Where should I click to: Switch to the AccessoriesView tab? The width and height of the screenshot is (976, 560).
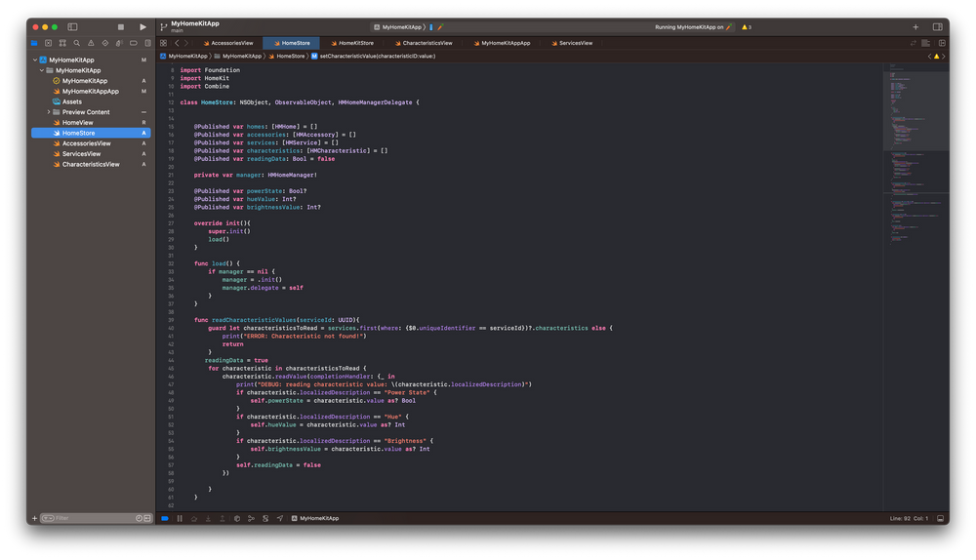(231, 43)
